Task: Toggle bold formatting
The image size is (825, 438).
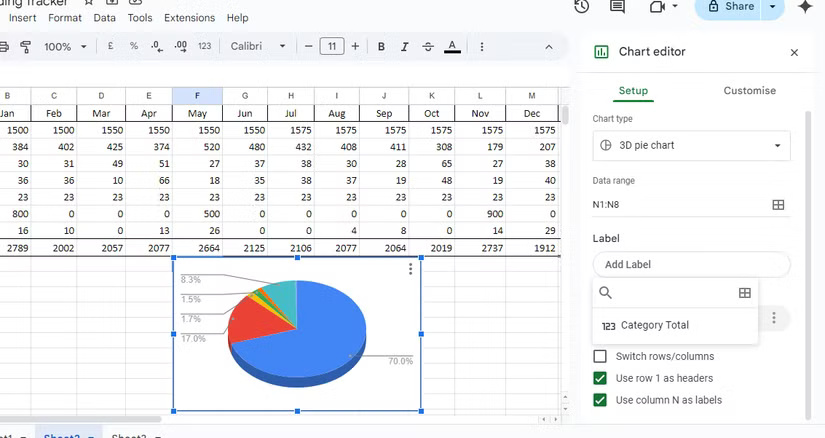Action: [382, 47]
